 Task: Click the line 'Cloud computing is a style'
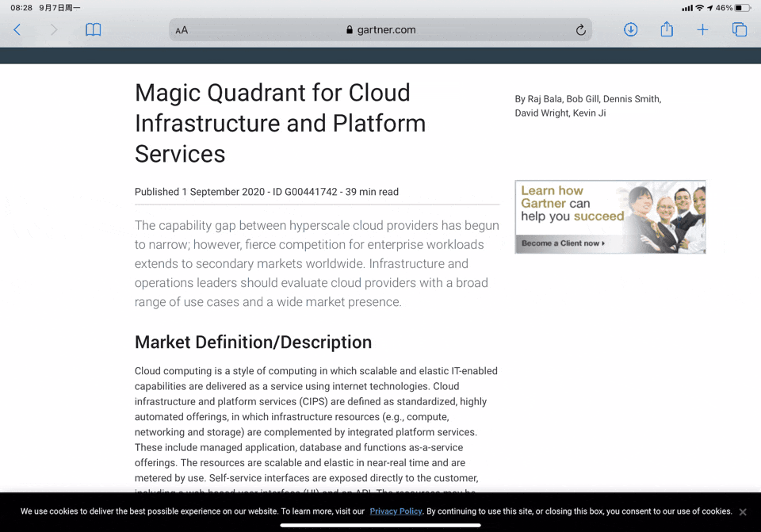tap(316, 371)
